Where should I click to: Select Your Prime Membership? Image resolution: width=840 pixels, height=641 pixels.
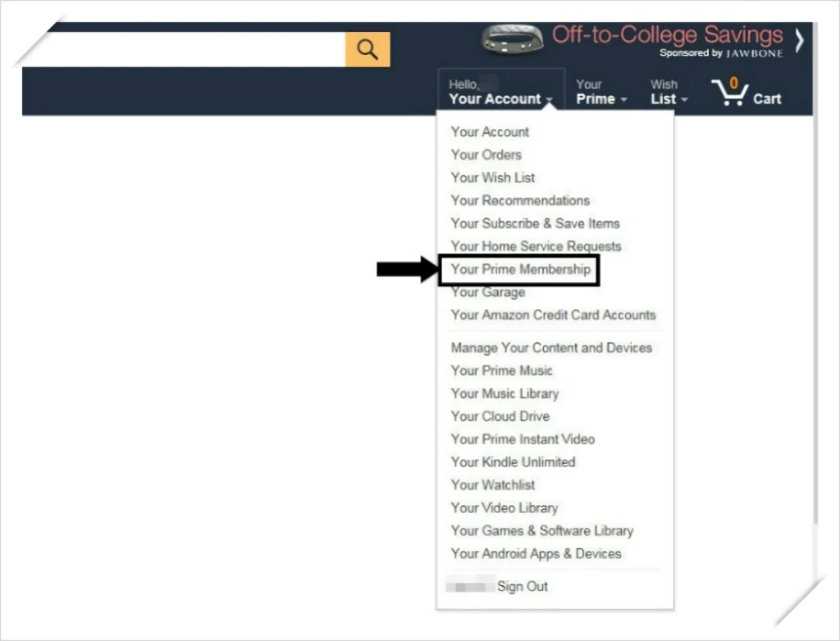521,270
